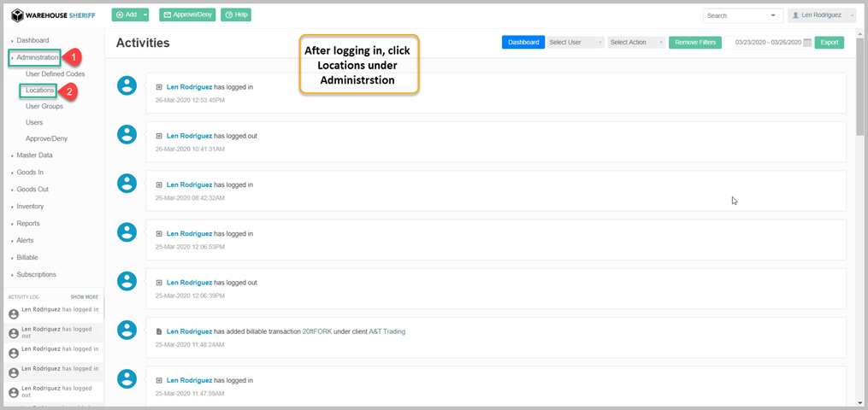Screen dimensions: 868x410
Task: Click the login icon on the 11:47:59AM entry
Action: (x=159, y=380)
